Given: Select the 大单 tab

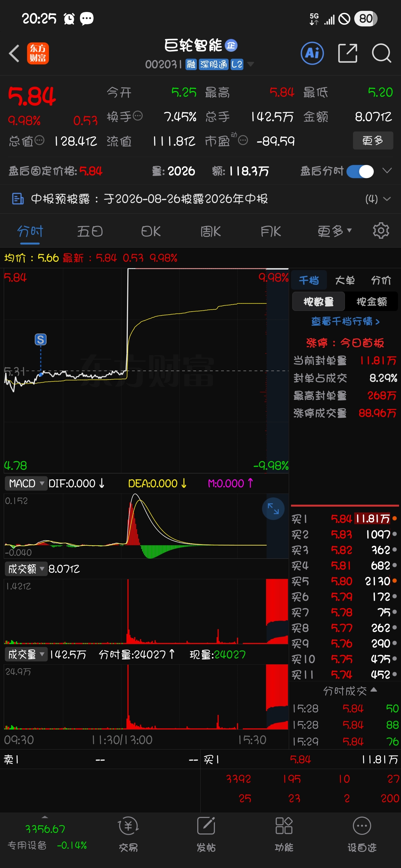Looking at the screenshot, I should pos(345,280).
